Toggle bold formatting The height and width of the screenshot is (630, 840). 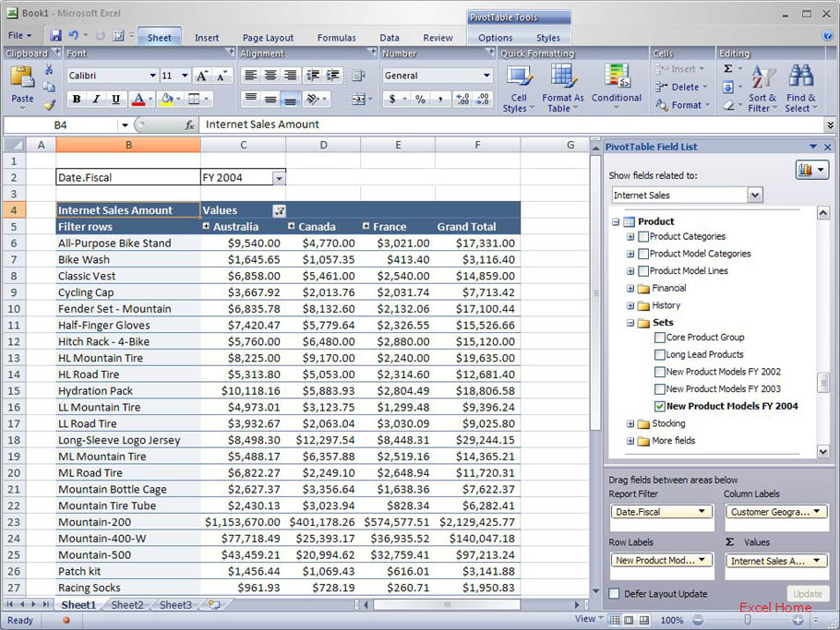point(77,99)
